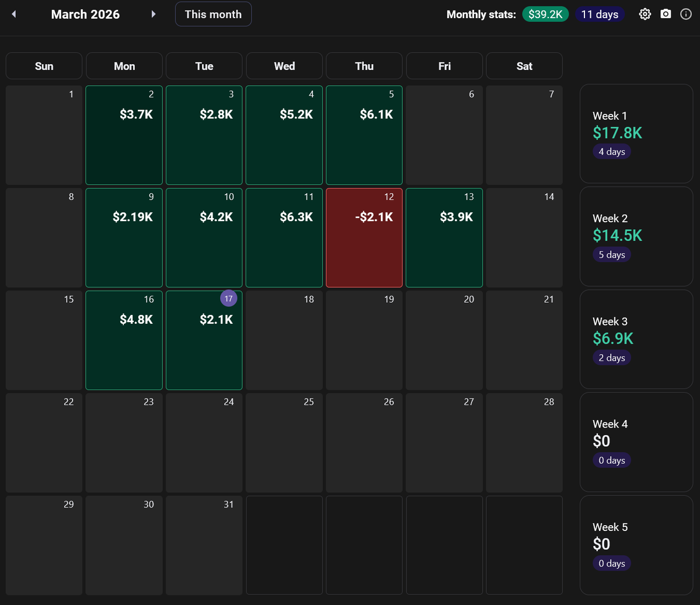
Task: Click the March 2026 title
Action: coord(85,14)
